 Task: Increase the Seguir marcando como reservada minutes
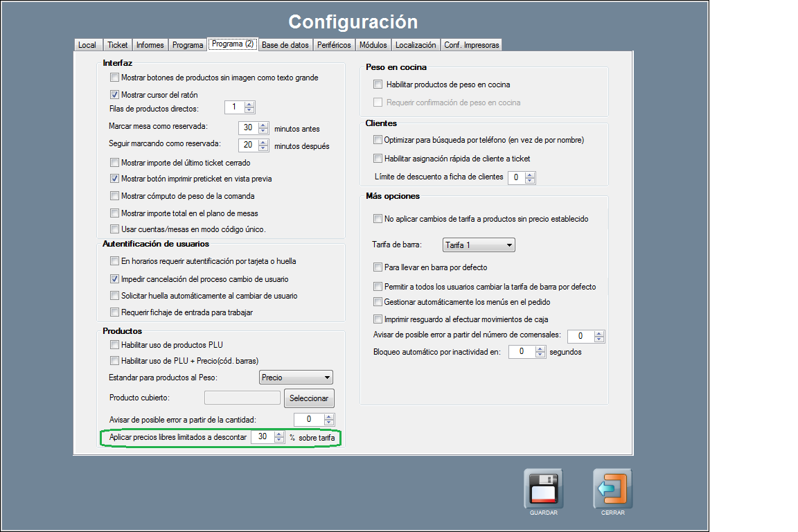(263, 142)
